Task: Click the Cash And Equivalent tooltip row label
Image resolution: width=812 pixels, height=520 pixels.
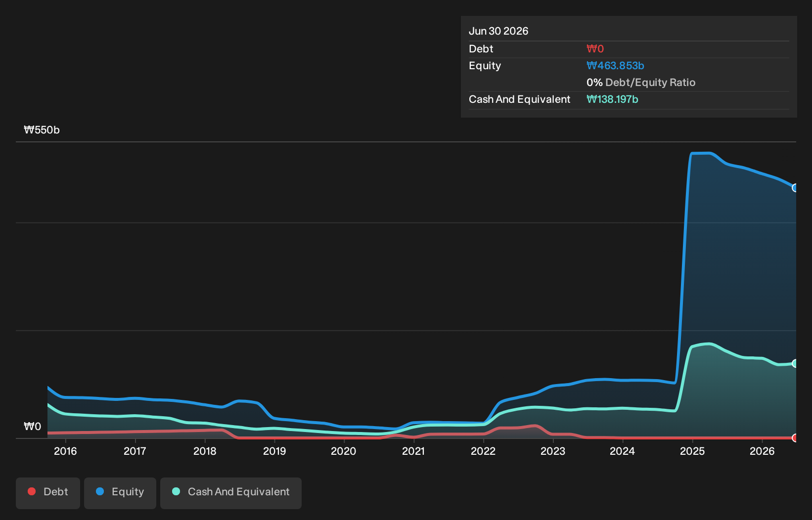Action: click(x=520, y=99)
